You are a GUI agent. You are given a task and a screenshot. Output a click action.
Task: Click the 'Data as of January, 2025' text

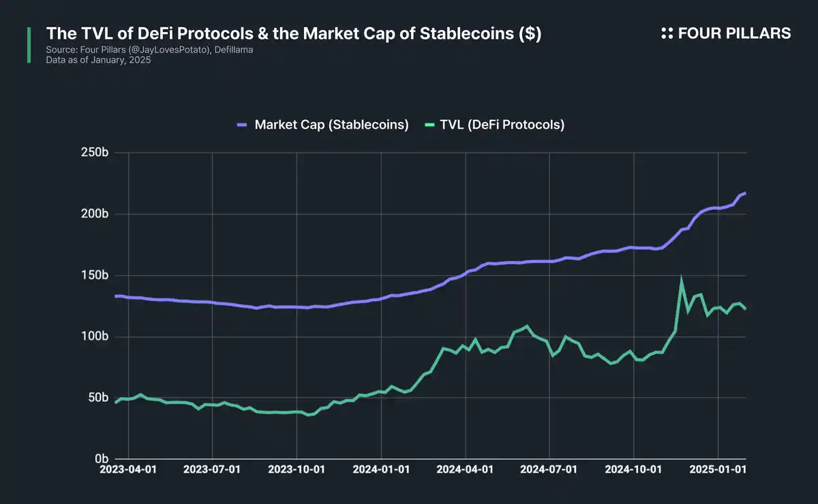[x=98, y=60]
